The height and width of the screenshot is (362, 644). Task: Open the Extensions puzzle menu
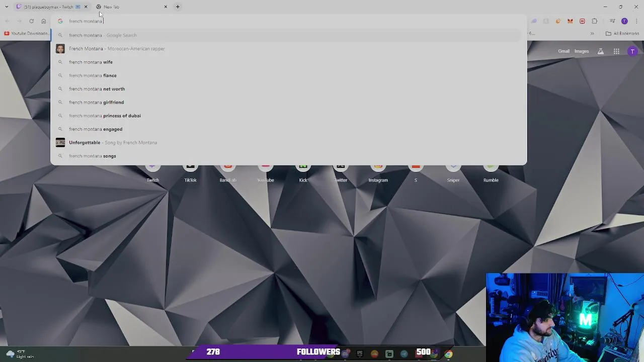click(595, 21)
